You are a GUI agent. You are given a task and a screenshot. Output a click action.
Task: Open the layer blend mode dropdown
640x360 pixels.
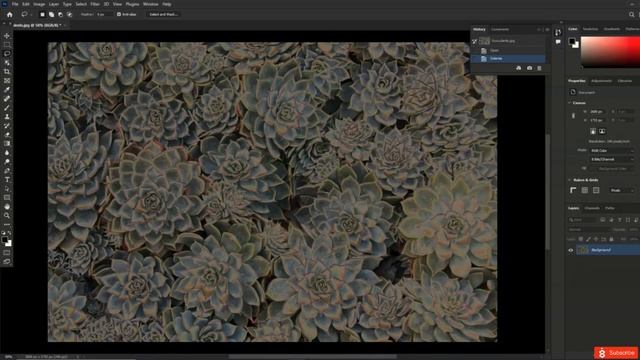(589, 230)
